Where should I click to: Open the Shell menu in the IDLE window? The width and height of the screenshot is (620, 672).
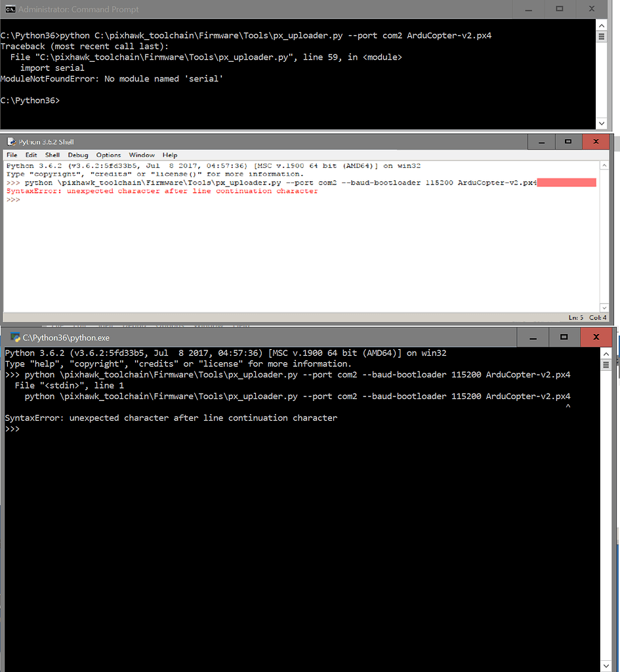click(52, 155)
